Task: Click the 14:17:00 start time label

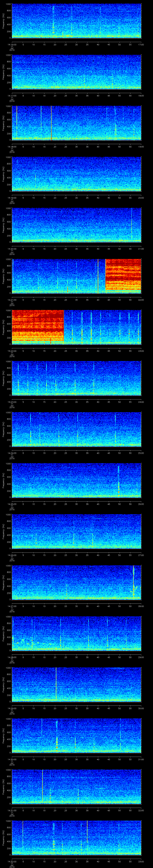Action: [12, 96]
